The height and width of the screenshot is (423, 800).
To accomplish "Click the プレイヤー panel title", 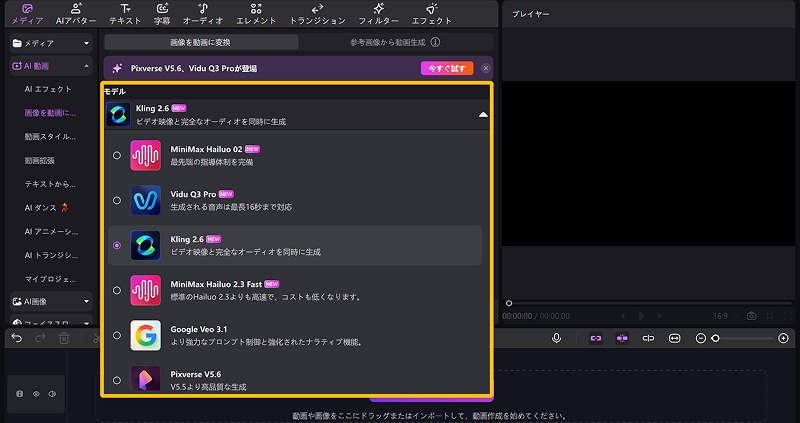I will (x=531, y=14).
